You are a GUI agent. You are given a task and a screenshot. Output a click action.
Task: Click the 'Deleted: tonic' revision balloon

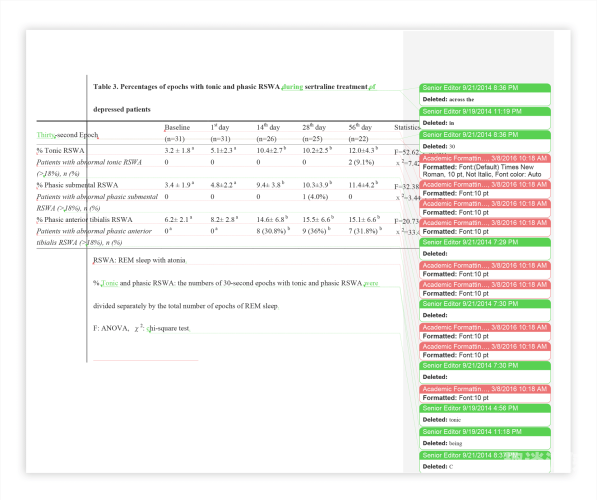tap(485, 415)
